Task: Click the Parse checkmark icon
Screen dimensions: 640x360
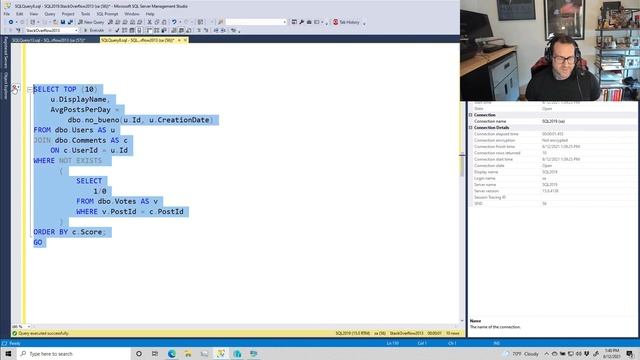Action: pos(117,30)
